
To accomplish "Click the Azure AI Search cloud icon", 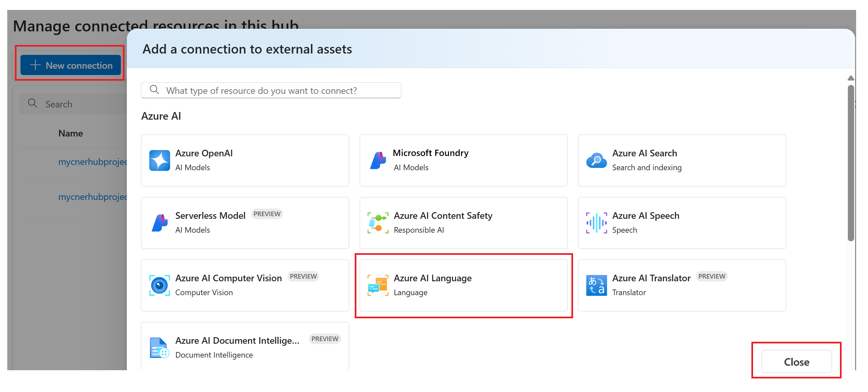I will coord(596,160).
